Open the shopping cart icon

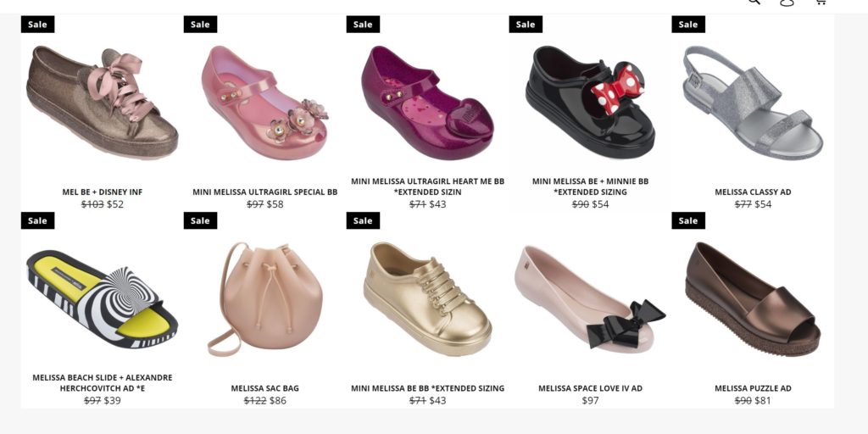821,3
